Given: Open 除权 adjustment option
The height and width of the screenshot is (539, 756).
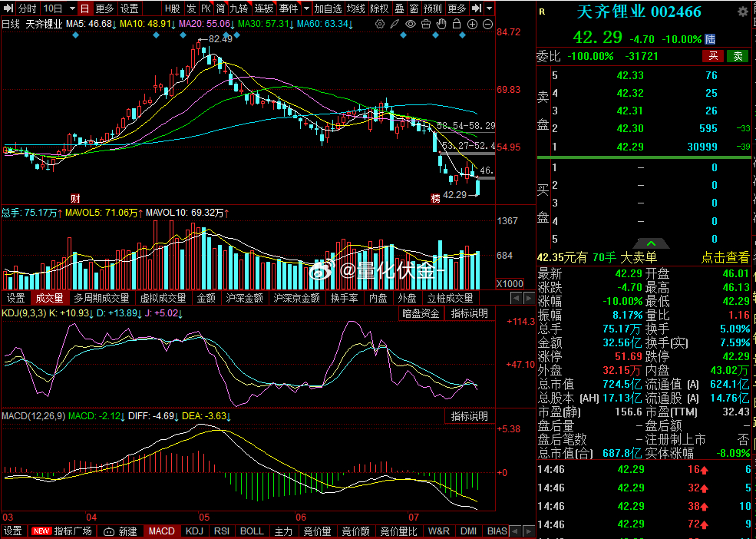Looking at the screenshot, I should tap(379, 8).
